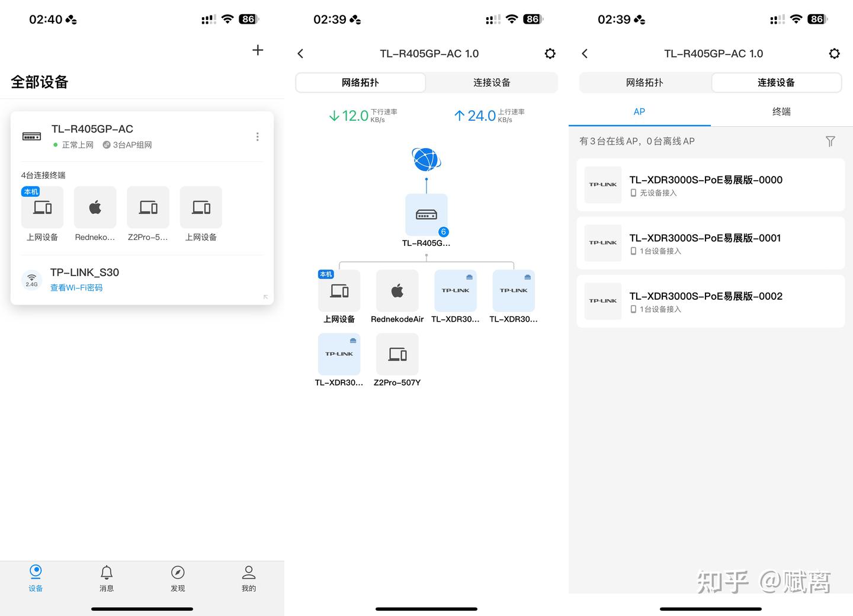This screenshot has width=853, height=616.
Task: Open the Z2Pro-507Y node in the topology
Action: [397, 354]
